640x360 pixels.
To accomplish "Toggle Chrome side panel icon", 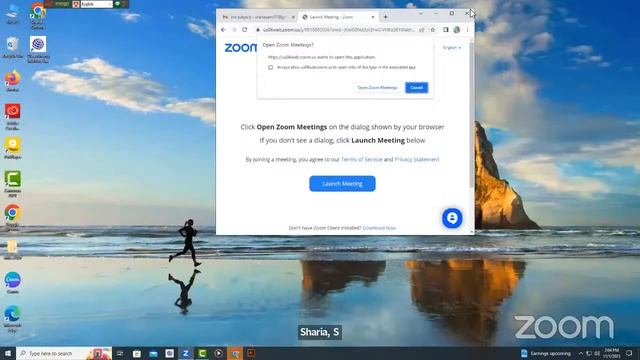I will click(446, 30).
